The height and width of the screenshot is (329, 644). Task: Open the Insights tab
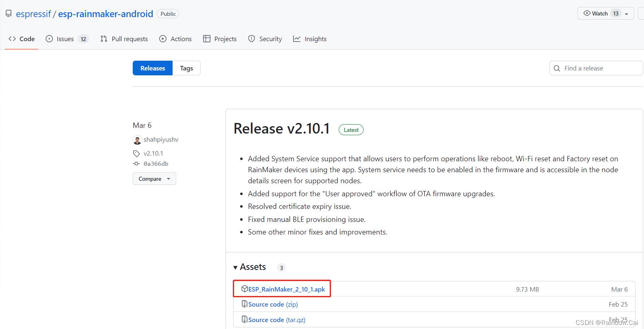310,39
